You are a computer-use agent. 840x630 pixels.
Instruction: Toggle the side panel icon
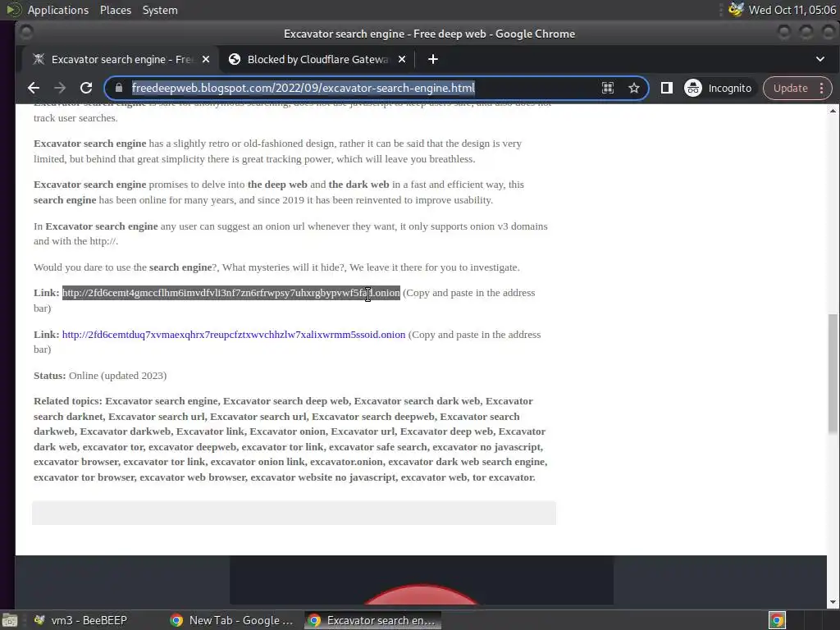(666, 89)
